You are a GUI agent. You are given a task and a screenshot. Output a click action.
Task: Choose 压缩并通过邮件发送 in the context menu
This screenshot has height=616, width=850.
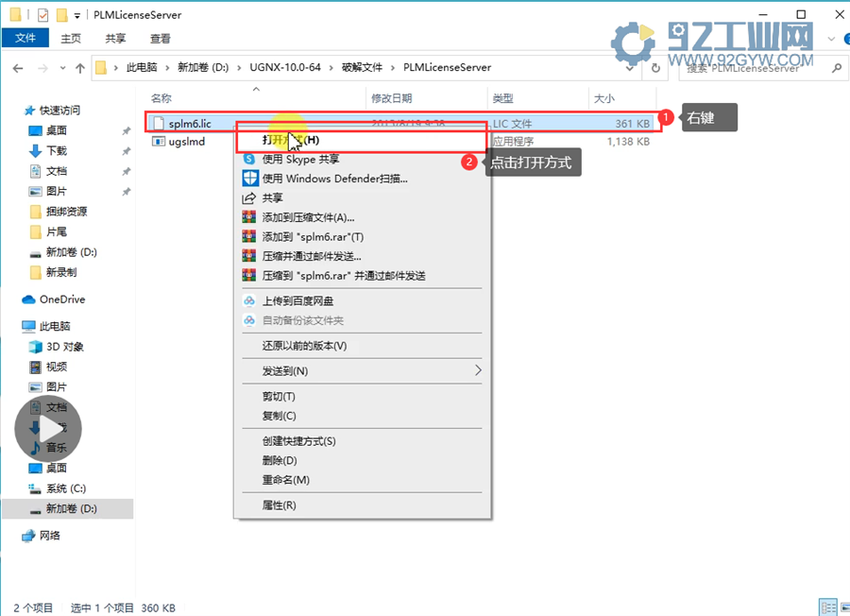point(362,256)
